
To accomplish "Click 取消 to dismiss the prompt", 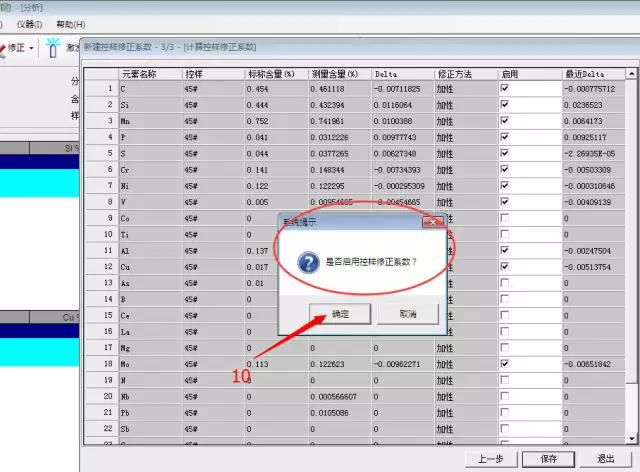I will [x=407, y=314].
